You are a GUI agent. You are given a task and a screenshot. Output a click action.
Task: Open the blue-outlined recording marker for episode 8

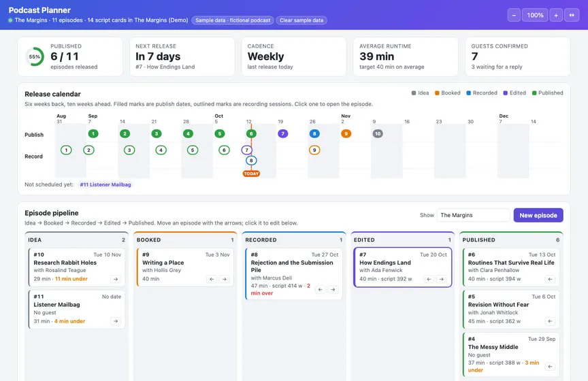tap(251, 161)
